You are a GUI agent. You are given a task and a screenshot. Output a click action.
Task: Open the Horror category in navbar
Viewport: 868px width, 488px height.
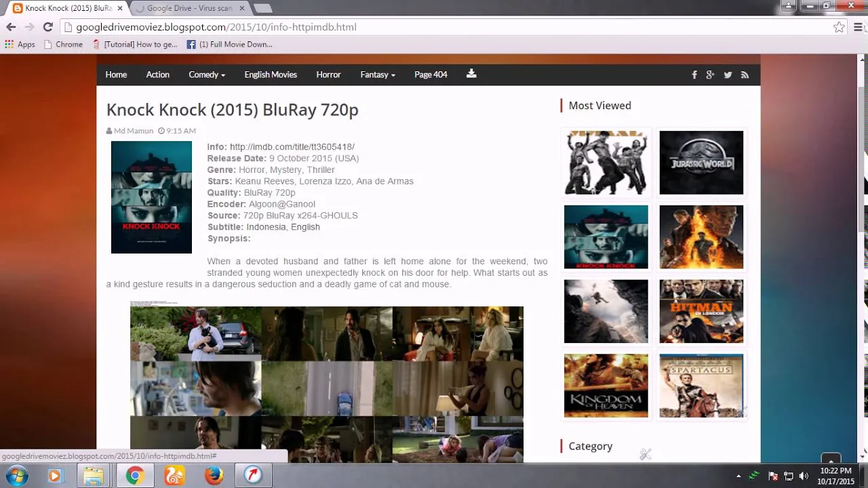click(x=328, y=75)
